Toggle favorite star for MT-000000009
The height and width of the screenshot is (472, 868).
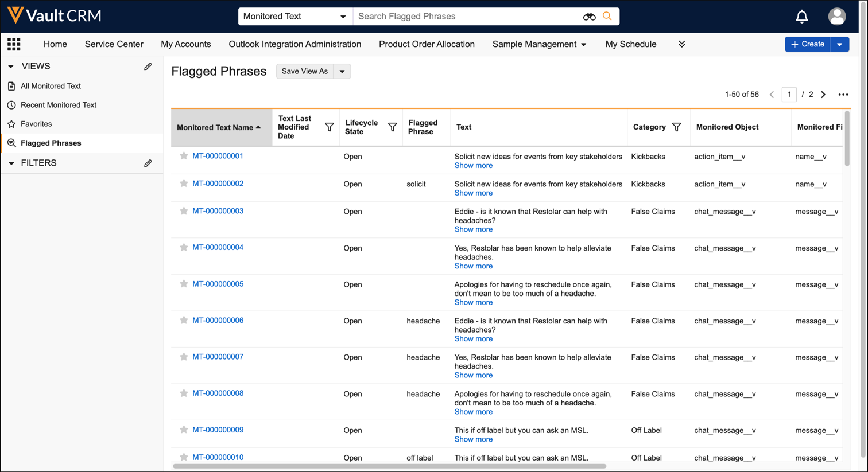coord(184,430)
